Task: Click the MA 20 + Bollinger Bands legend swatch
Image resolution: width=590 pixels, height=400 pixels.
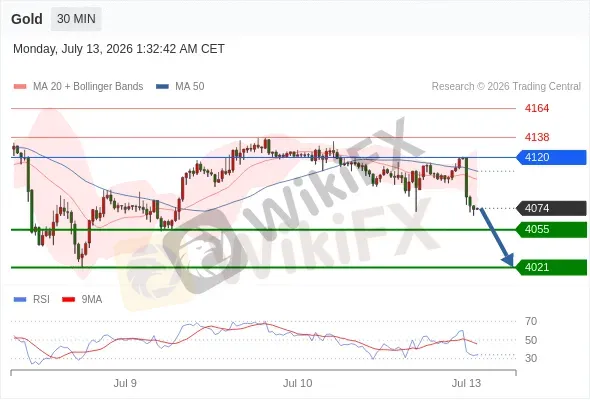Action: 20,87
